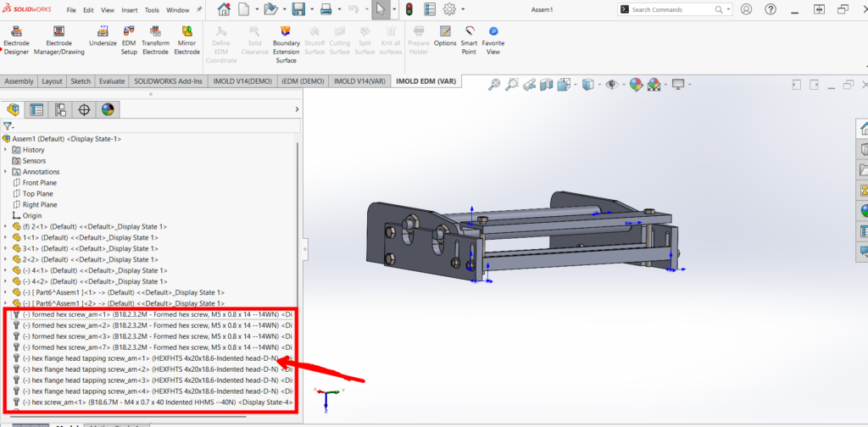
Task: Open the DimXpertManager tab
Action: [84, 109]
